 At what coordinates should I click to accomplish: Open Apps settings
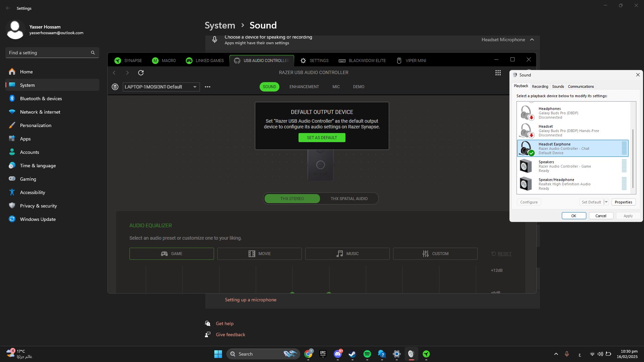[x=52, y=139]
